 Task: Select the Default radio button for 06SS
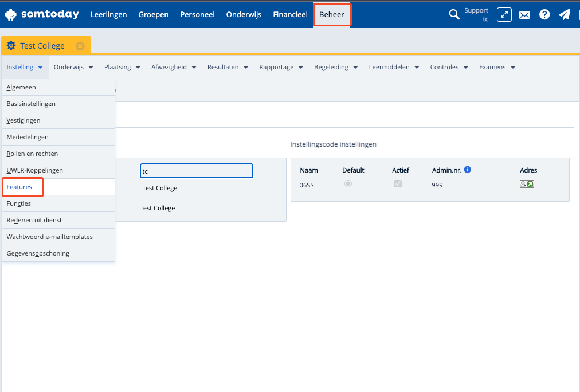348,184
